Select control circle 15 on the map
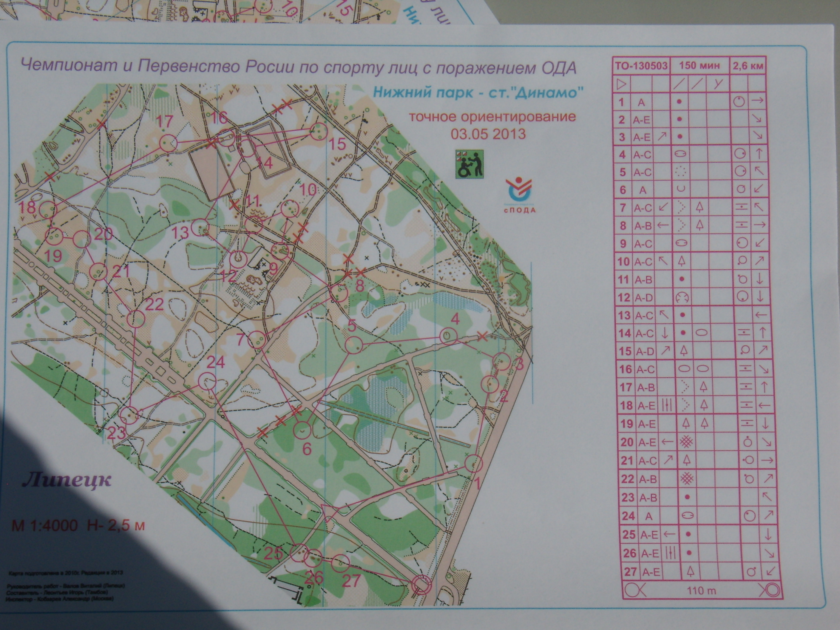Image resolution: width=840 pixels, height=630 pixels. [x=318, y=131]
